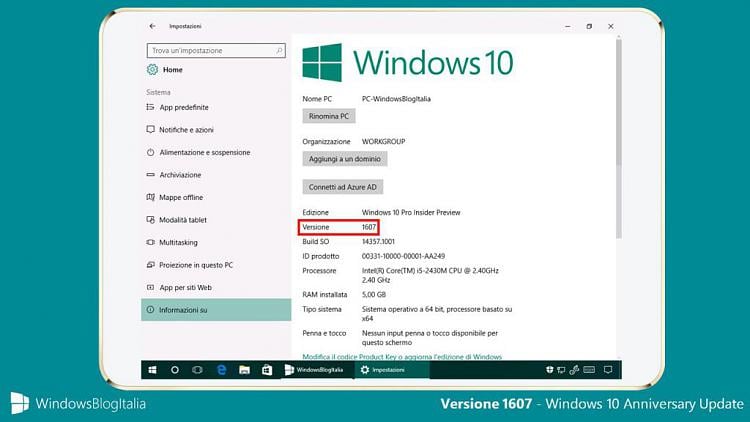The height and width of the screenshot is (422, 750).
Task: Click the Sistema operativo a 64 bit text
Action: 437,314
